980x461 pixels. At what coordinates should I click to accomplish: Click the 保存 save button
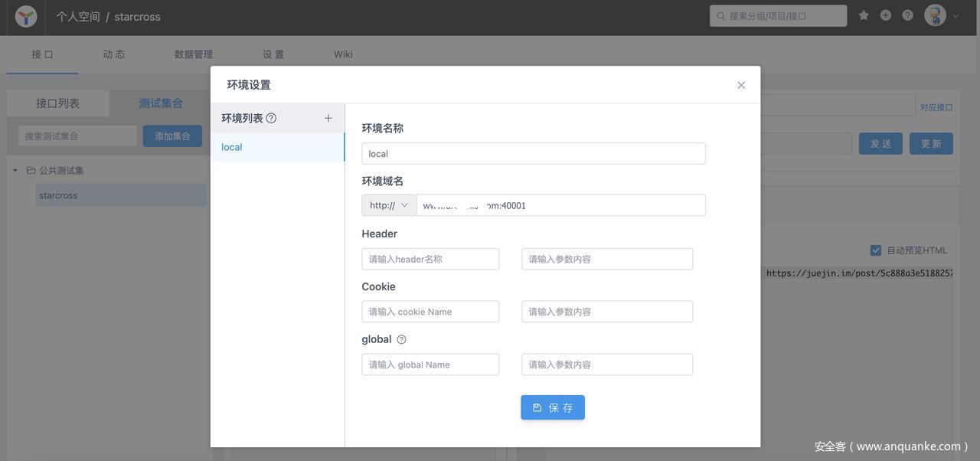[x=553, y=407]
